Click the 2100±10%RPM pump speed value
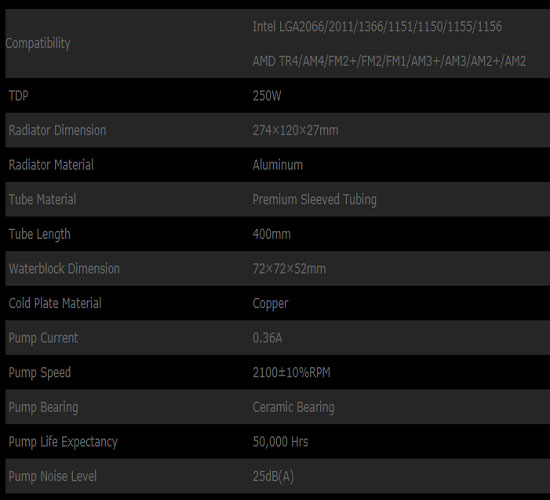The width and height of the screenshot is (550, 500). tap(291, 372)
